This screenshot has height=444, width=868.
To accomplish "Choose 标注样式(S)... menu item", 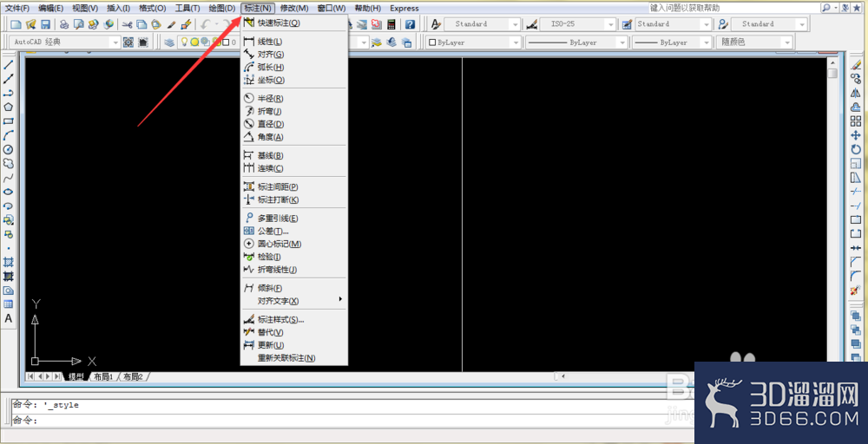I will pyautogui.click(x=294, y=320).
